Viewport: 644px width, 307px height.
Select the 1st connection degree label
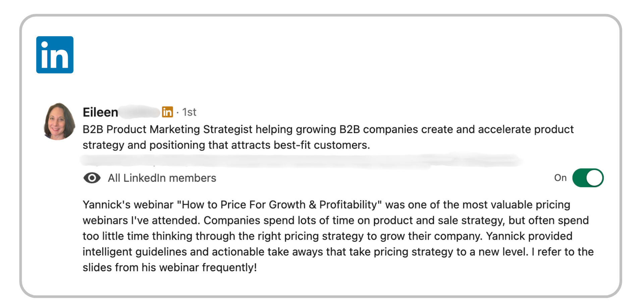[x=189, y=112]
